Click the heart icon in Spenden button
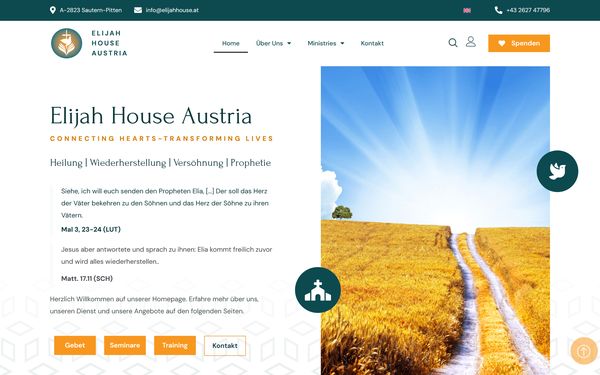This screenshot has height=375, width=600. [x=502, y=43]
